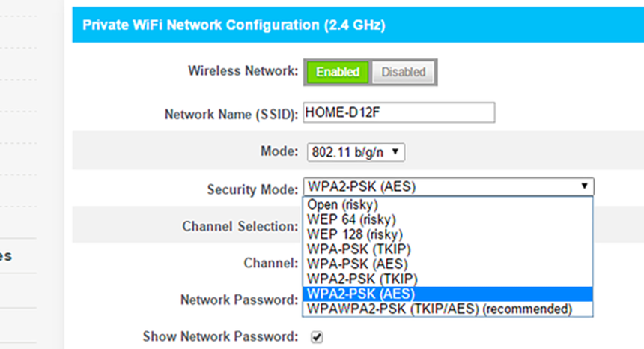Click the Security Mode dropdown arrow
This screenshot has width=644, height=349.
583,187
